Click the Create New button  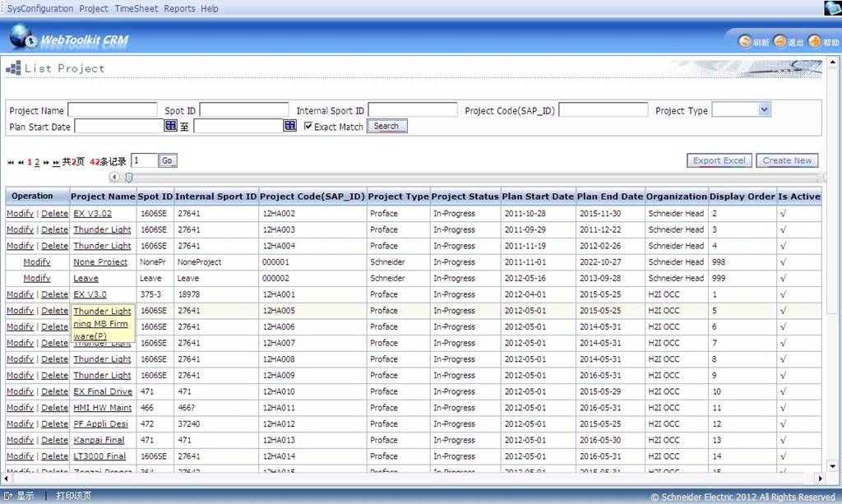(x=787, y=160)
